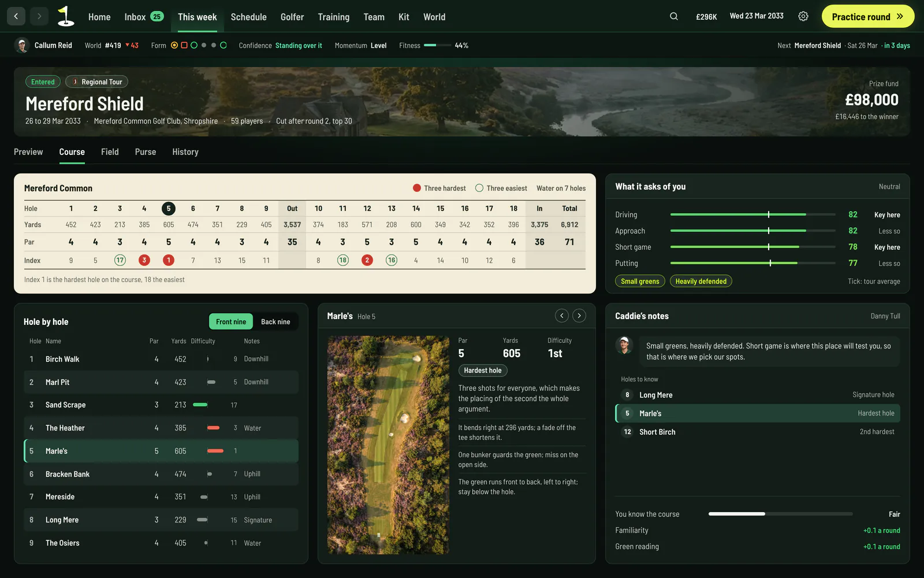
Task: Click the golf flag game logo
Action: (66, 16)
